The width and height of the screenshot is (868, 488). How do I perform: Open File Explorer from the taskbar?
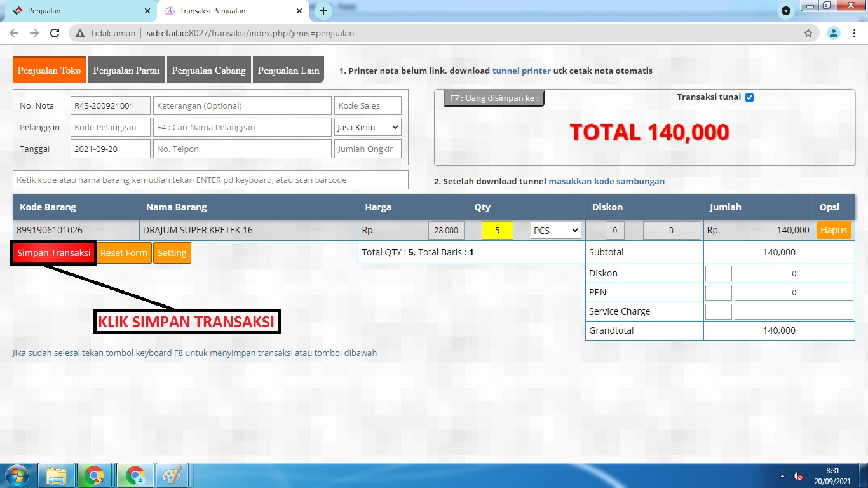pos(57,475)
